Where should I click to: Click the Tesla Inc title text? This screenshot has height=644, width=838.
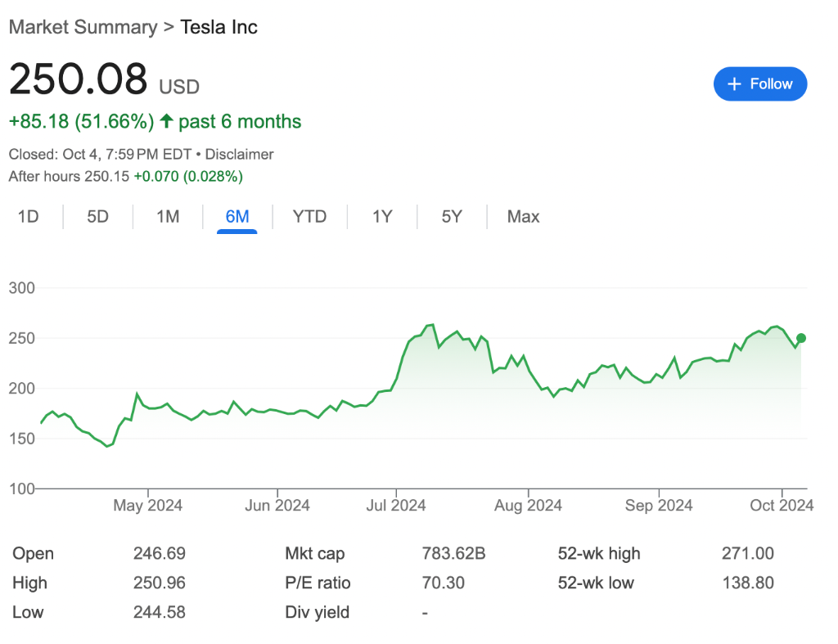coord(219,27)
